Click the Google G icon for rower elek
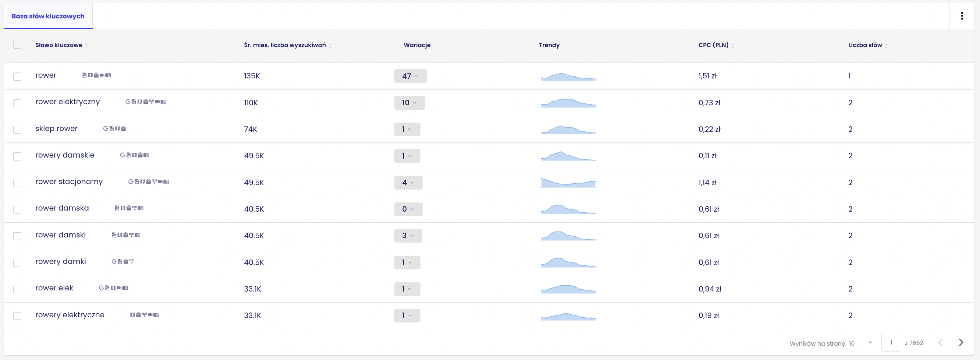Image resolution: width=980 pixels, height=360 pixels. [101, 288]
